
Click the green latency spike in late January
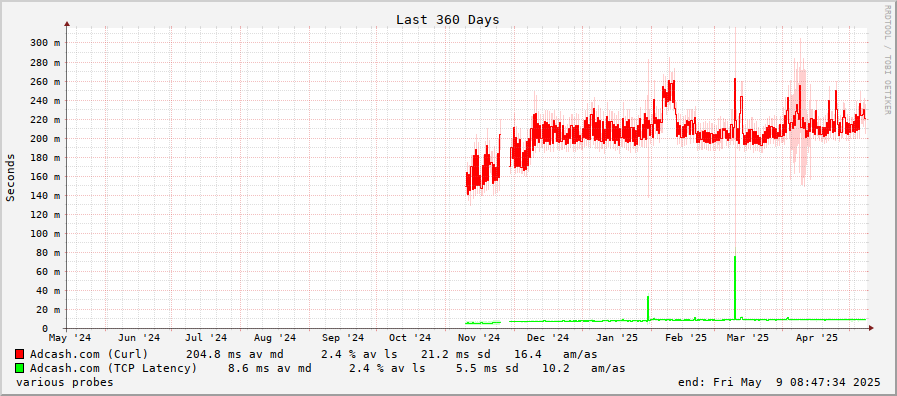[x=648, y=307]
